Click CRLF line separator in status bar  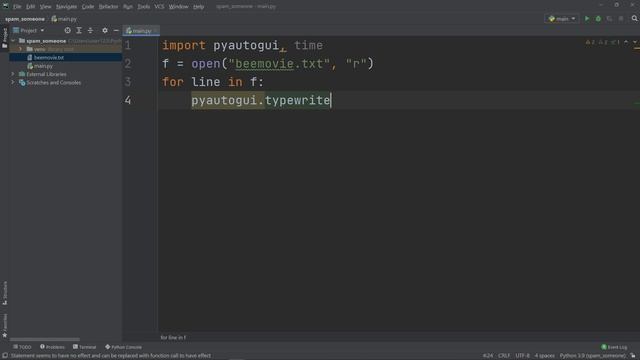(504, 356)
